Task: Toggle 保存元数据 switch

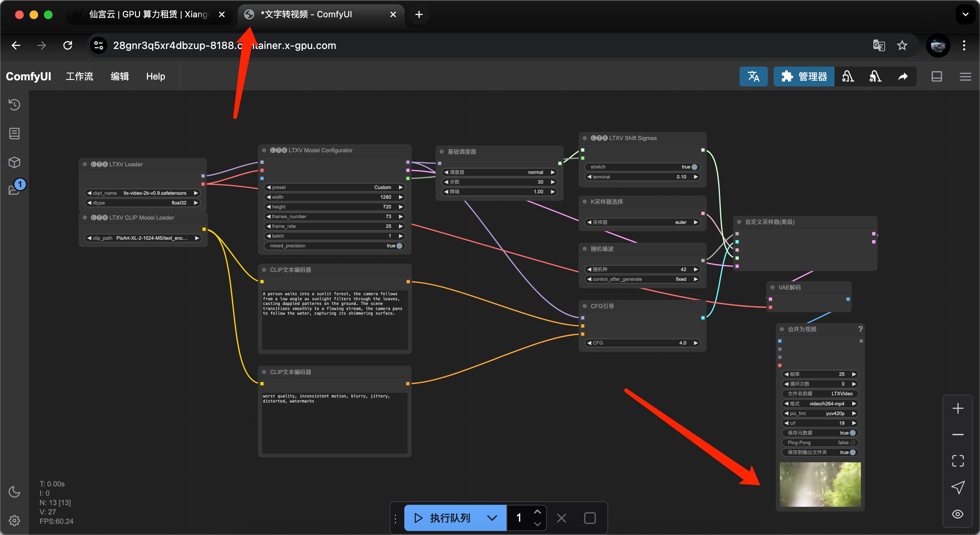Action: click(820, 433)
